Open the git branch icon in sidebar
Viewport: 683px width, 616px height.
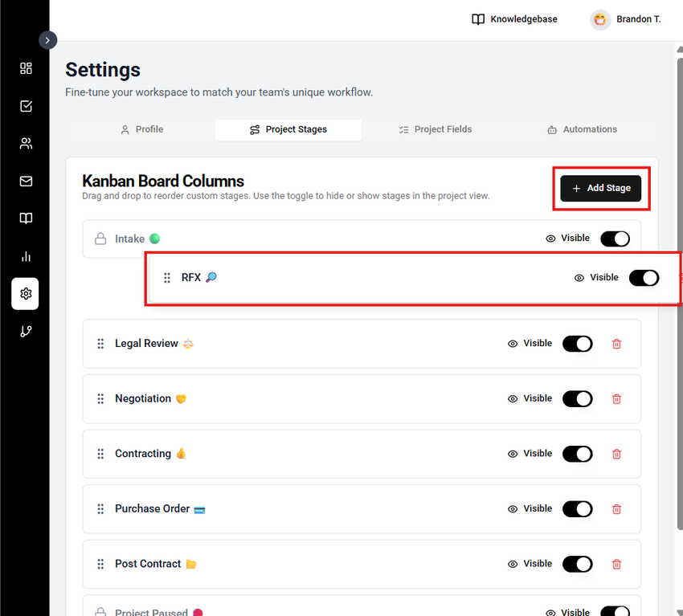[x=26, y=331]
